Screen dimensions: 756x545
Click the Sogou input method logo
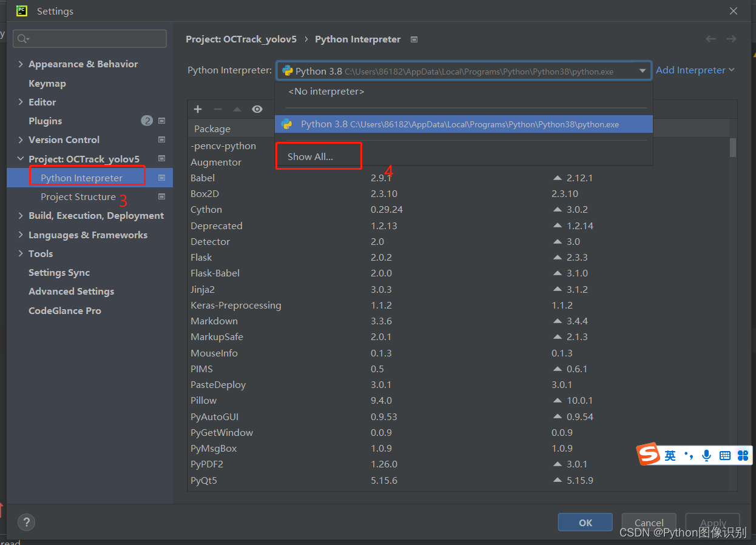click(649, 455)
